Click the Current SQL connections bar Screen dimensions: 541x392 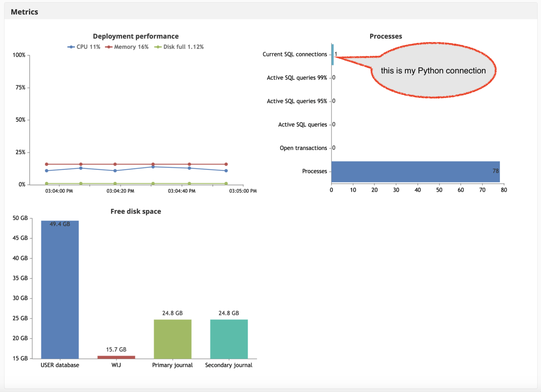(x=333, y=54)
